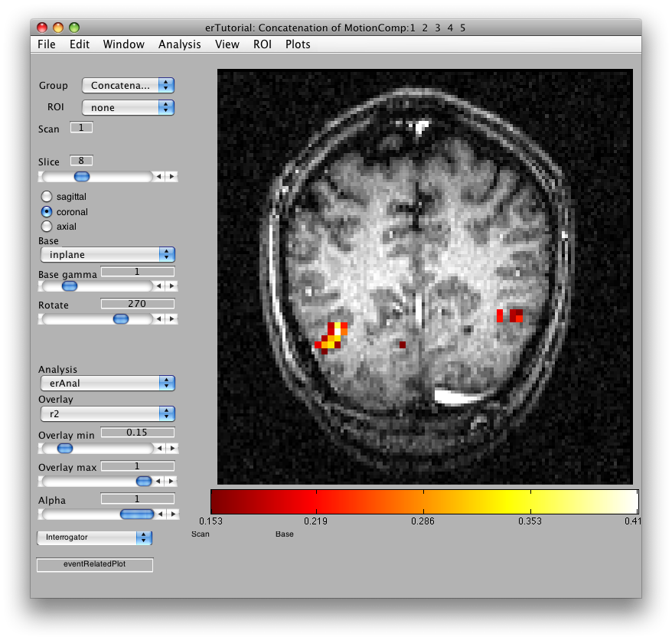Image resolution: width=672 pixels, height=640 pixels.
Task: Open the Base dropdown set to inplane
Action: pos(108,255)
